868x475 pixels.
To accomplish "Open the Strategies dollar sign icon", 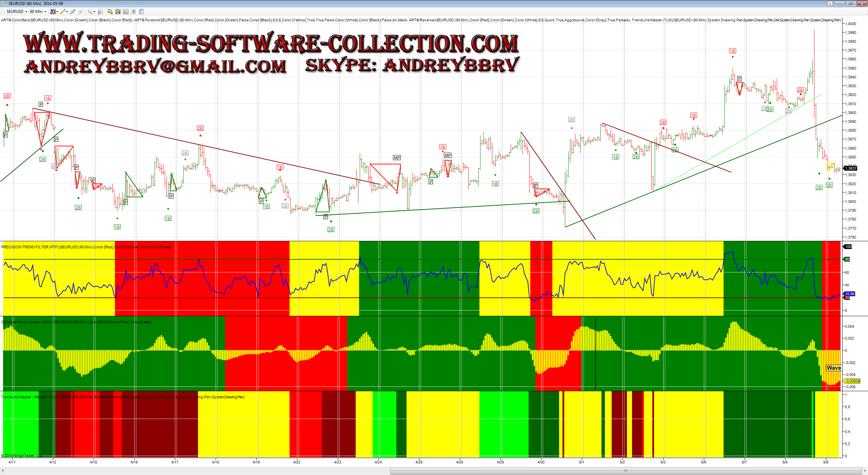I will [x=134, y=12].
